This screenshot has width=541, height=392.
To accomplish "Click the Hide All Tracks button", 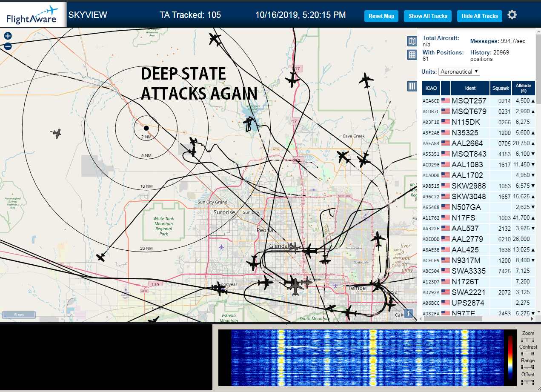I will pyautogui.click(x=480, y=16).
